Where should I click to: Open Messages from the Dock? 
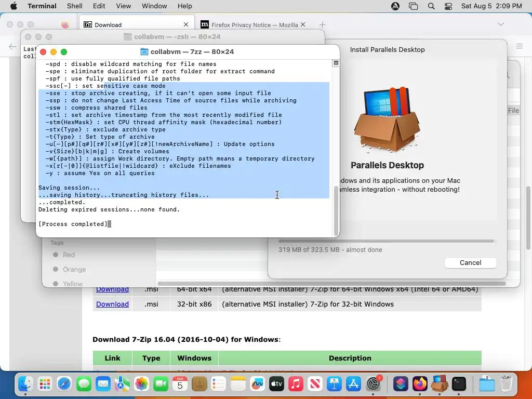point(84,384)
